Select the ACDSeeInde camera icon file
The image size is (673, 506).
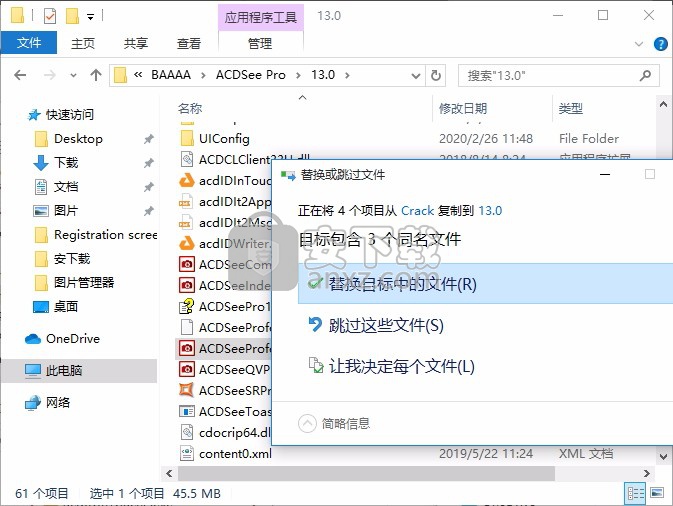(x=187, y=285)
